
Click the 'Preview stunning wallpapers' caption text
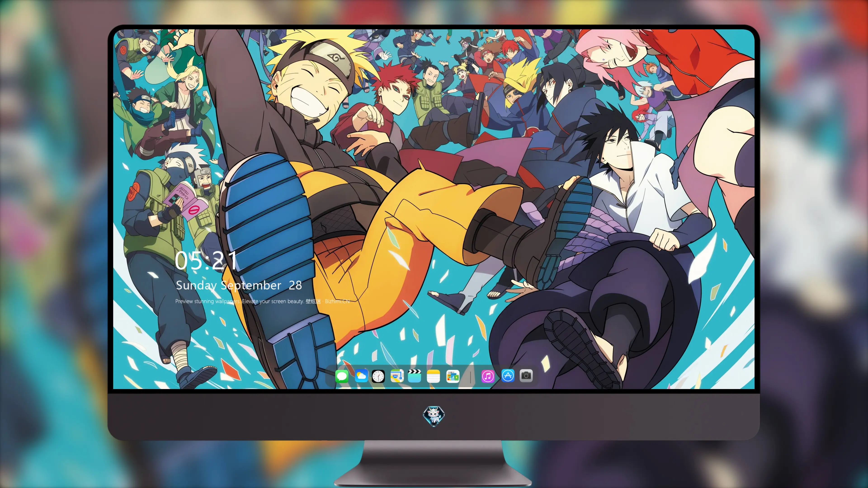pos(262,301)
